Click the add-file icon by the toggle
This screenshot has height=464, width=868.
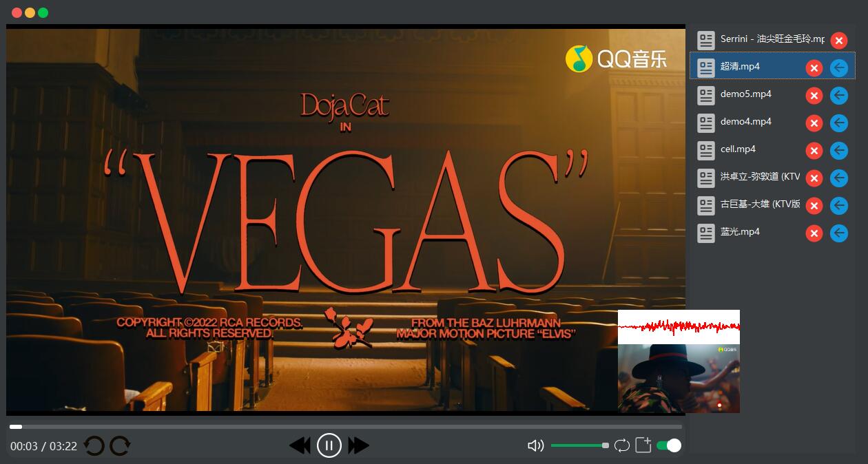coord(643,445)
